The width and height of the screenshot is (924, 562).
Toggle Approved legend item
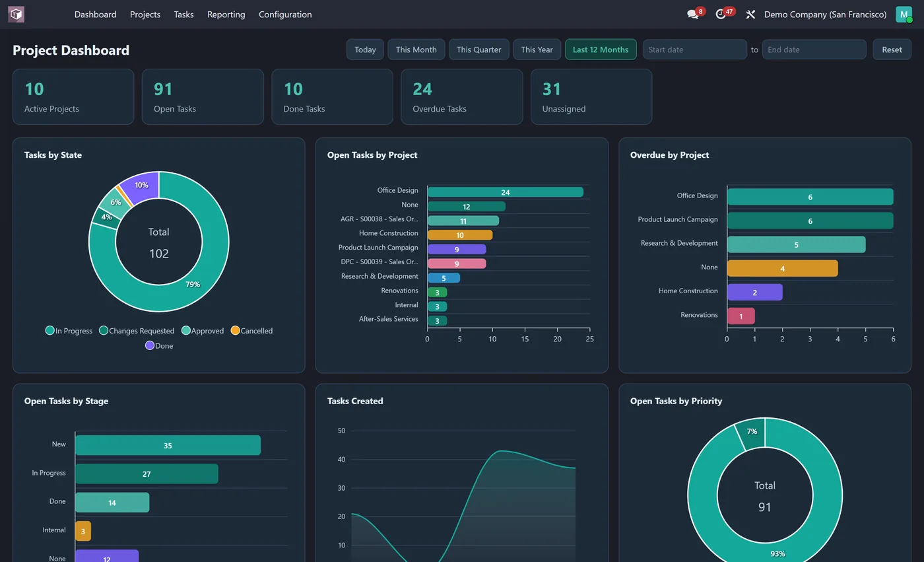203,331
